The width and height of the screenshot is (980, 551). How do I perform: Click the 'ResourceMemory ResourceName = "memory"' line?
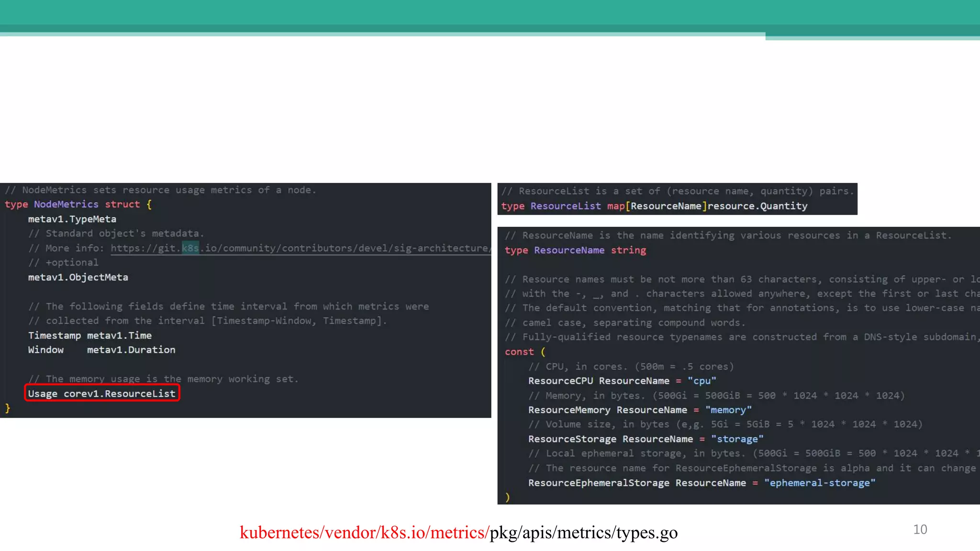pos(640,410)
